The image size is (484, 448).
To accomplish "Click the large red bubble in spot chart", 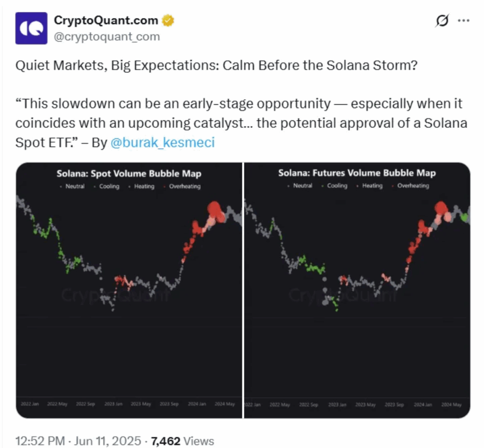I will [214, 209].
